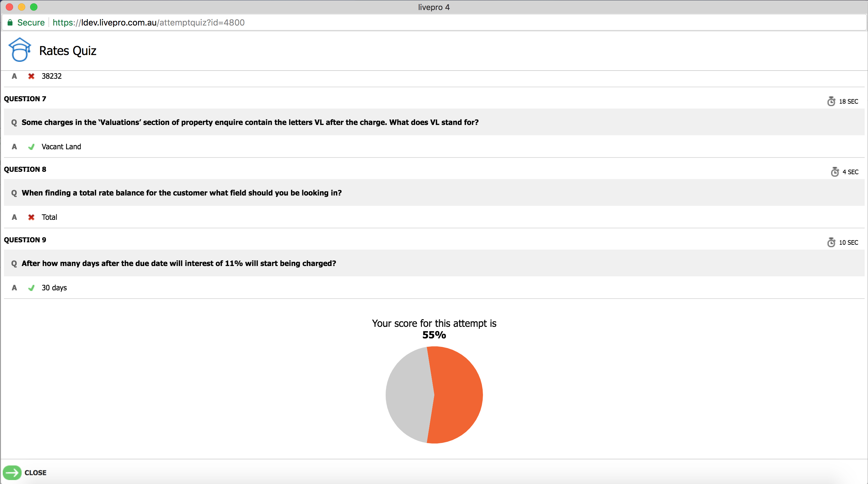
Task: Click the red cross beside 38232
Action: (x=31, y=76)
